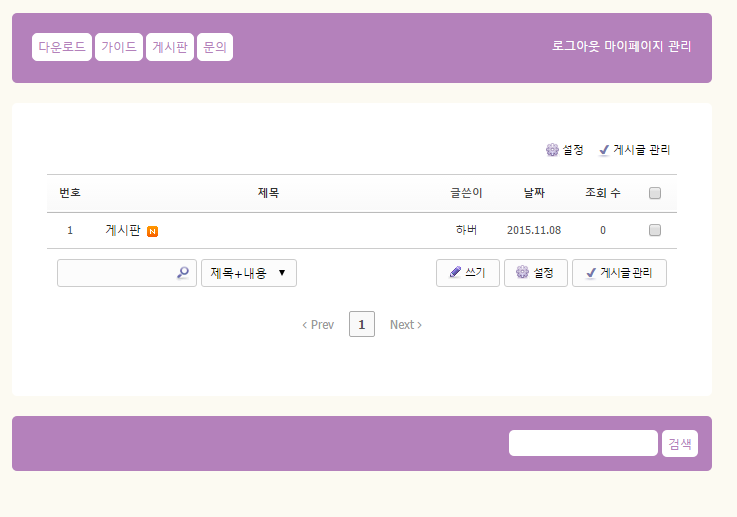
Task: Expand the 제목+내용 search type dropdown
Action: click(248, 273)
